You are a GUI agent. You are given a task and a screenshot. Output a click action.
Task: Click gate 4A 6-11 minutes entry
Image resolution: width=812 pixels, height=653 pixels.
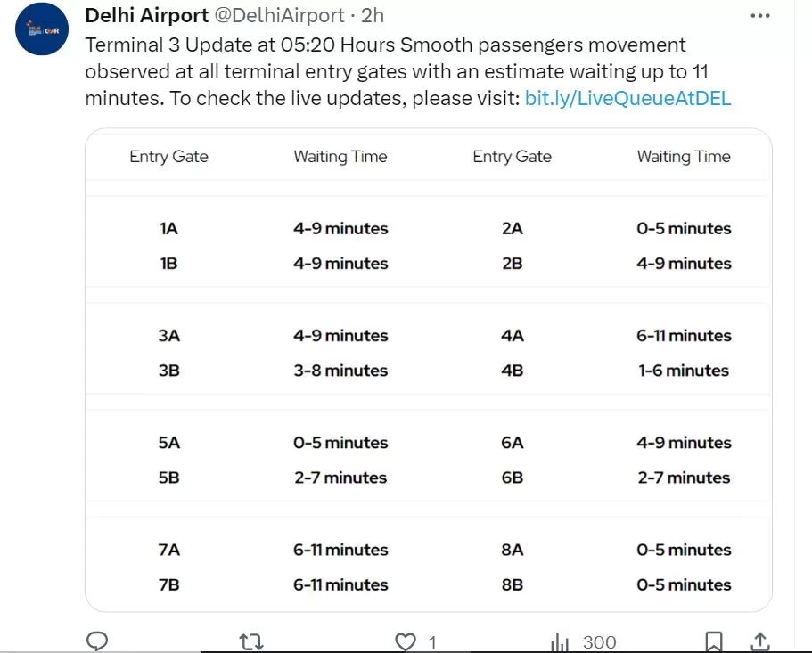[684, 335]
